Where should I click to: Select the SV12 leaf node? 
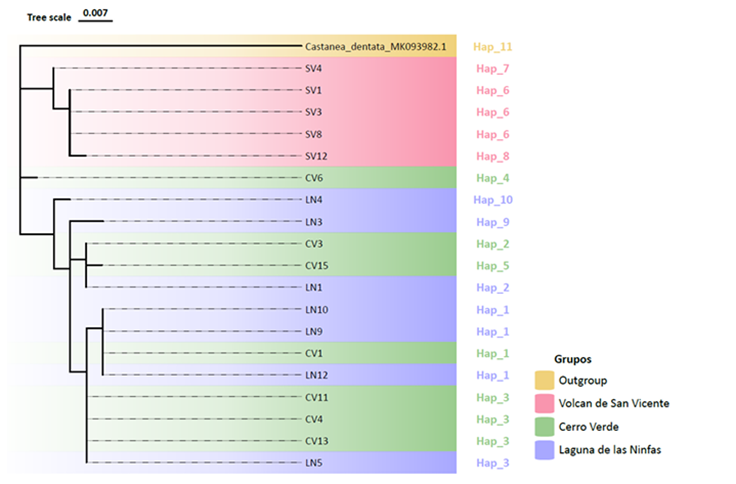click(316, 156)
